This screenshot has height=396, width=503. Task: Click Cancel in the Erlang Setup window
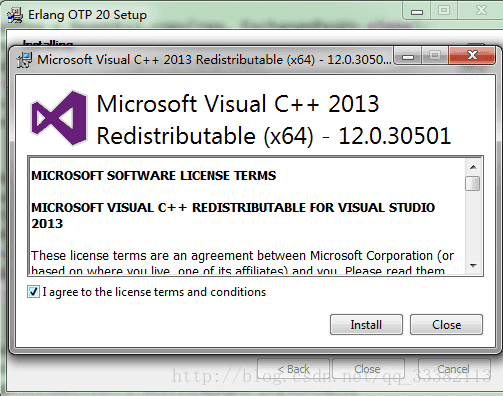(x=454, y=369)
